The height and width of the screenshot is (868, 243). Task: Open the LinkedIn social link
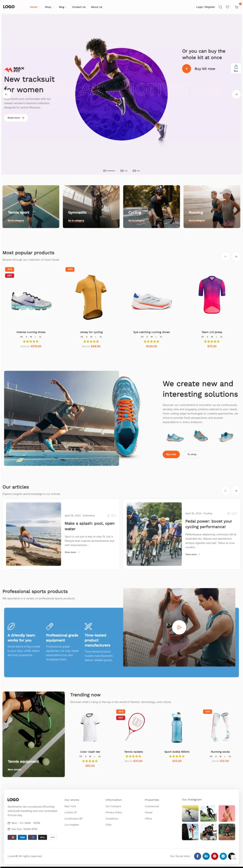click(206, 856)
